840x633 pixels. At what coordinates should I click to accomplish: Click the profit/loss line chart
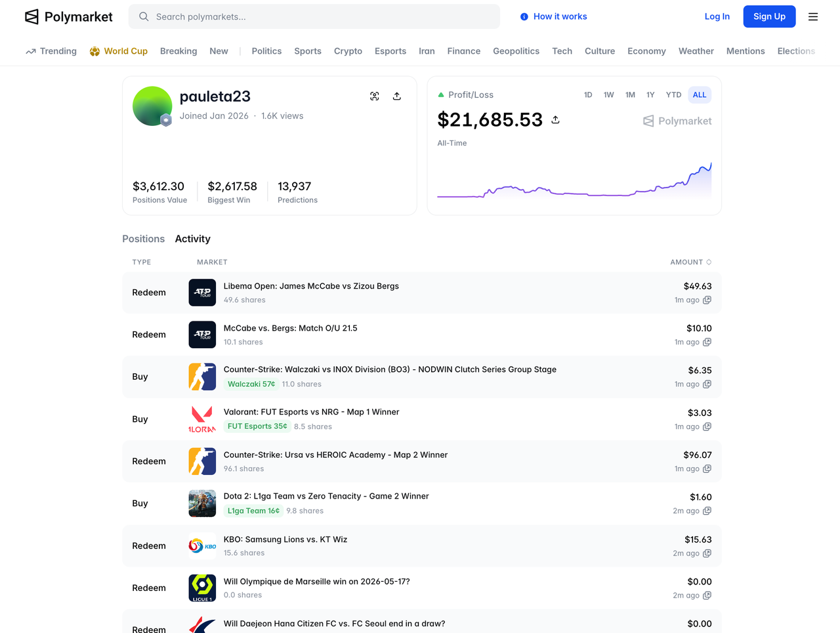tap(574, 180)
